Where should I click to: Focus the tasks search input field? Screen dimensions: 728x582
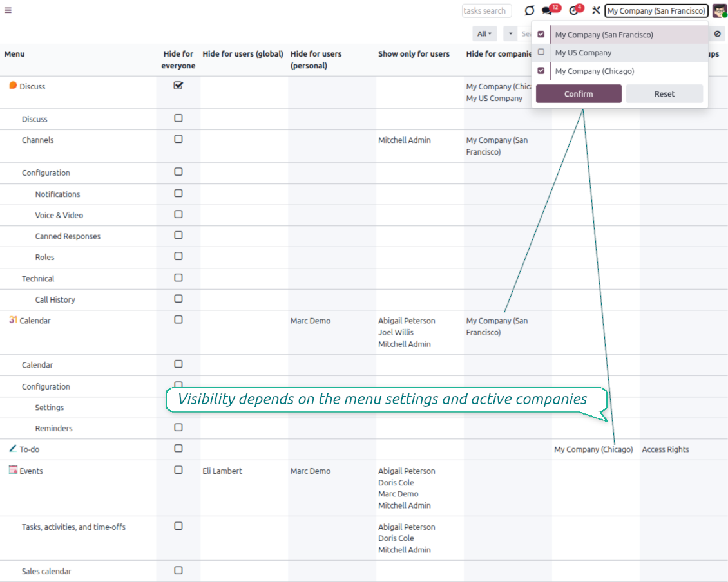point(486,11)
